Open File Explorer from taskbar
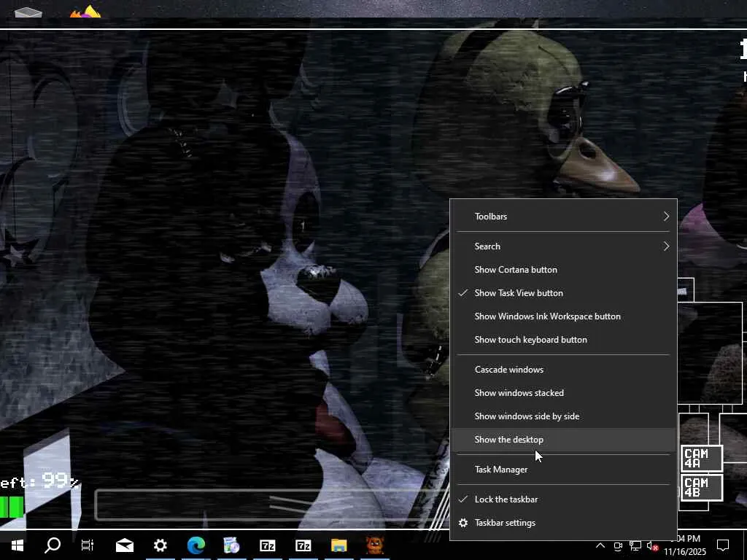 tap(339, 545)
